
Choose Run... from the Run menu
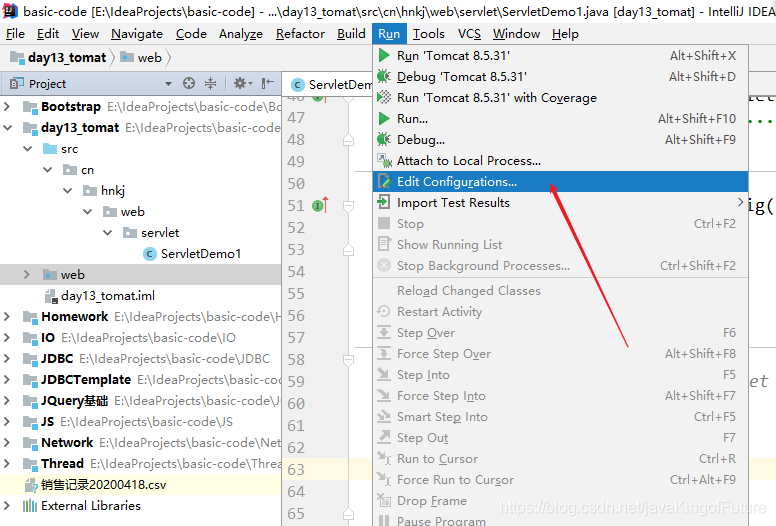[560, 119]
